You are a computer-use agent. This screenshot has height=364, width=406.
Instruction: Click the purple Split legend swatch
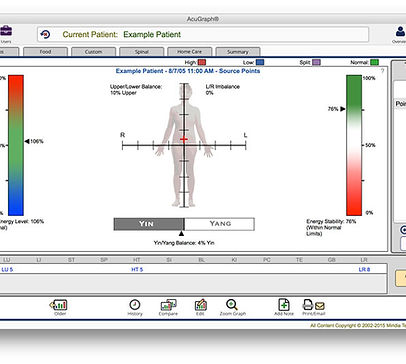click(316, 62)
